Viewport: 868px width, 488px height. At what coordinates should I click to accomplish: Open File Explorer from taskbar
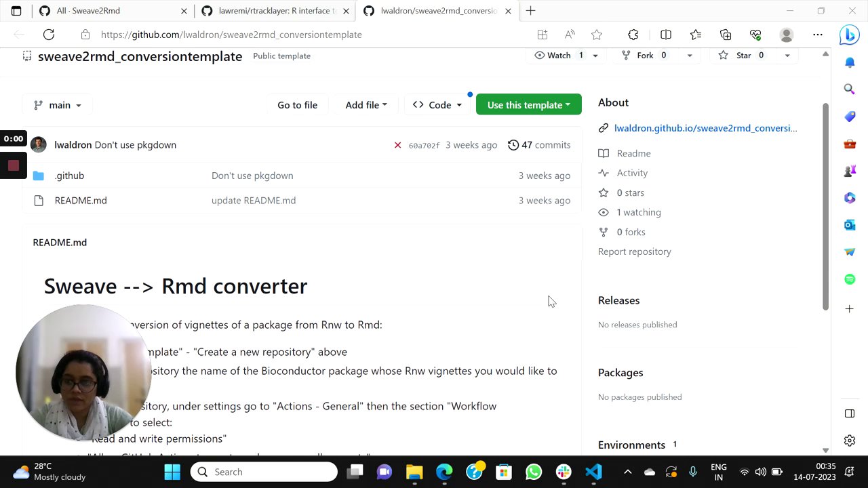point(414,472)
